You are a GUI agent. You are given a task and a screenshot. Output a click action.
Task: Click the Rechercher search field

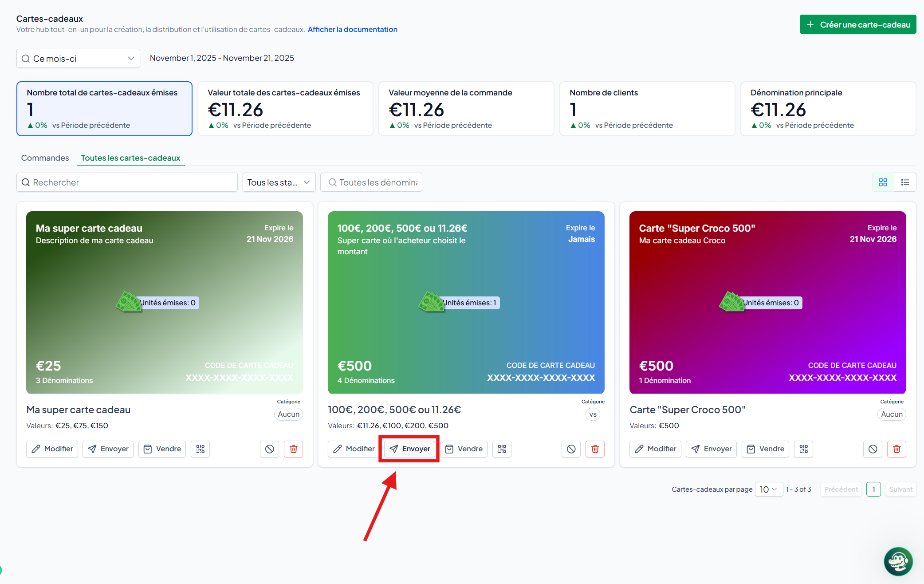[x=127, y=182]
